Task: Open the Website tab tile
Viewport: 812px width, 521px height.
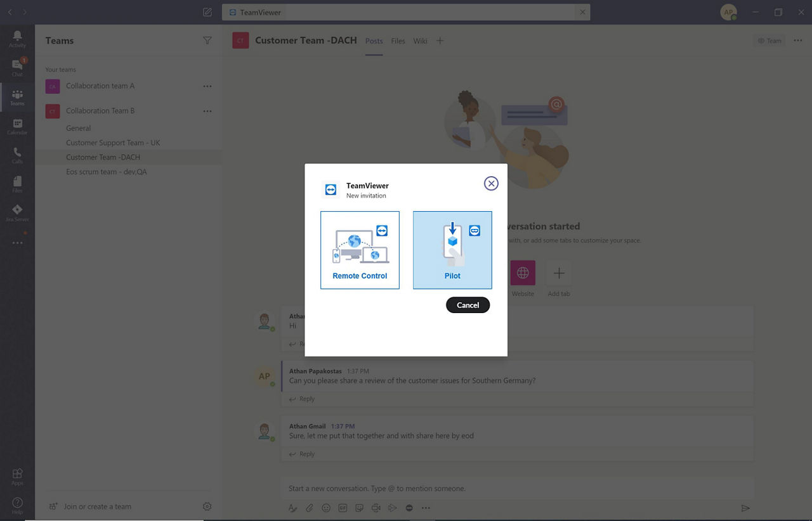Action: tap(523, 273)
